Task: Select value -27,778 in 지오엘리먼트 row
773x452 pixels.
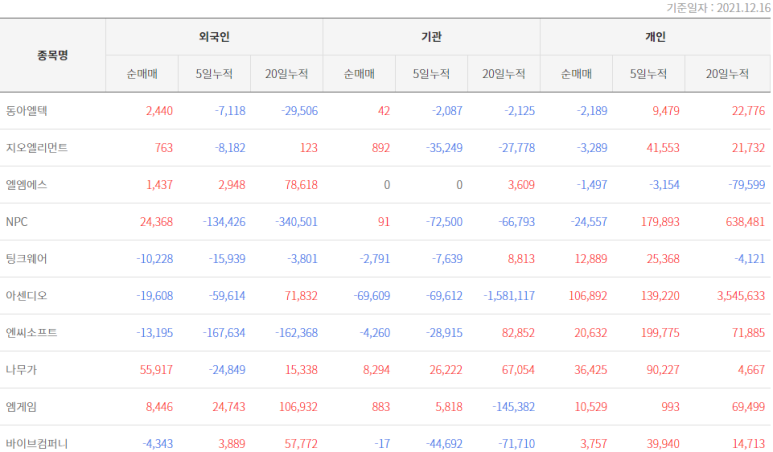Action: (516, 148)
